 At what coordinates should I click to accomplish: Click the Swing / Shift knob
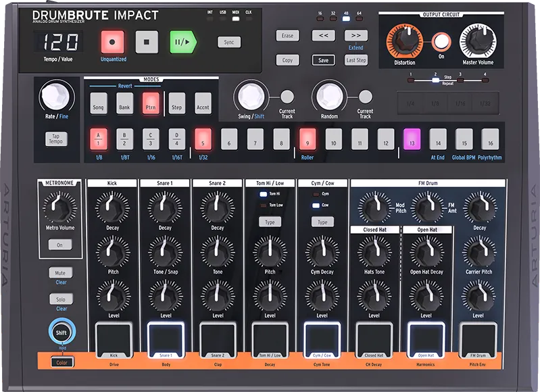tap(251, 96)
